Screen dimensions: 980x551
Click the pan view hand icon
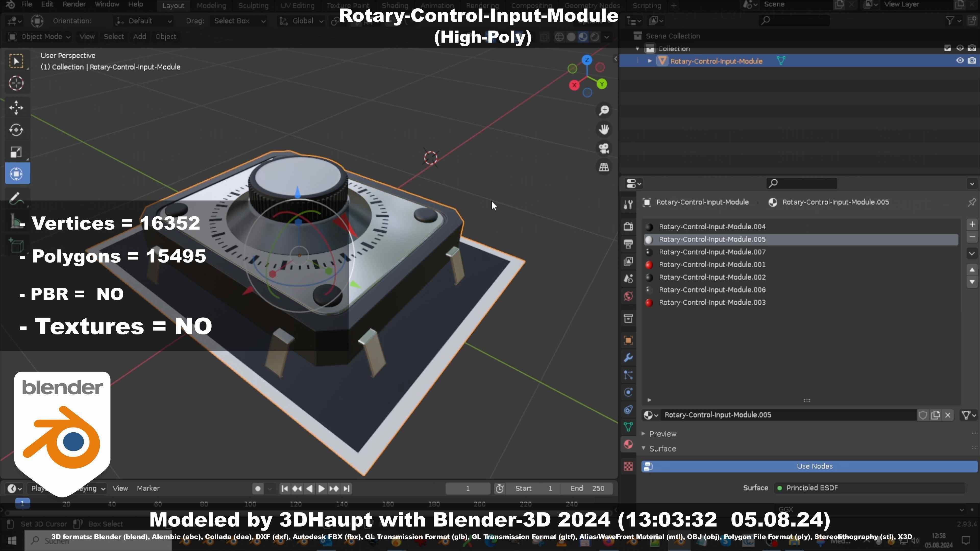[604, 129]
